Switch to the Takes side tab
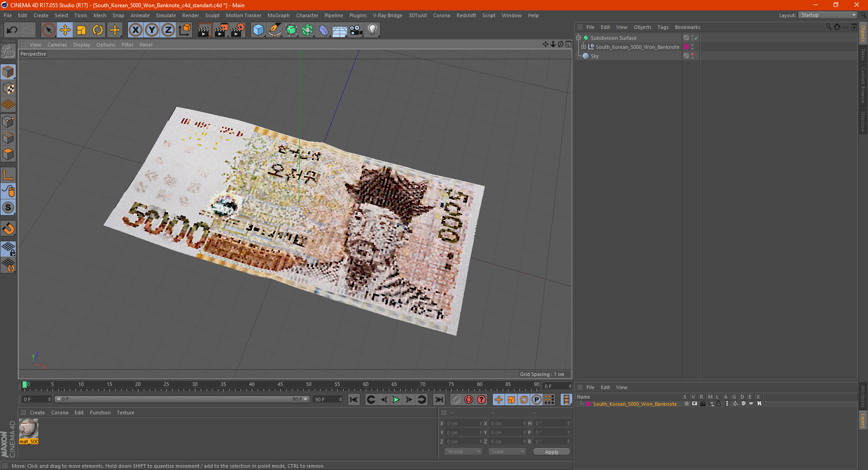Viewport: 868px width, 470px height. point(863,54)
